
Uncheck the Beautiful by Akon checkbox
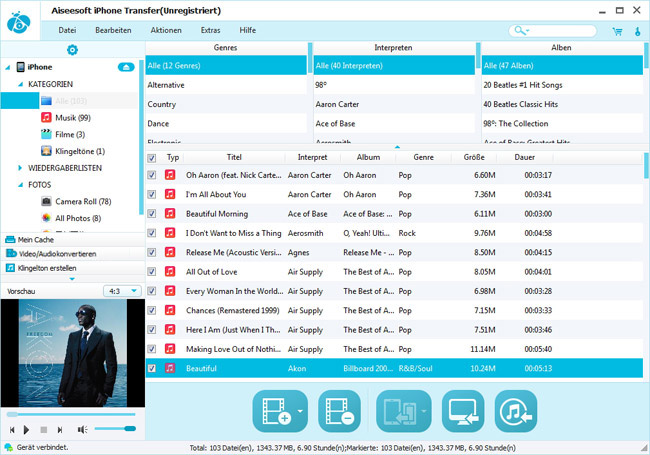click(152, 368)
